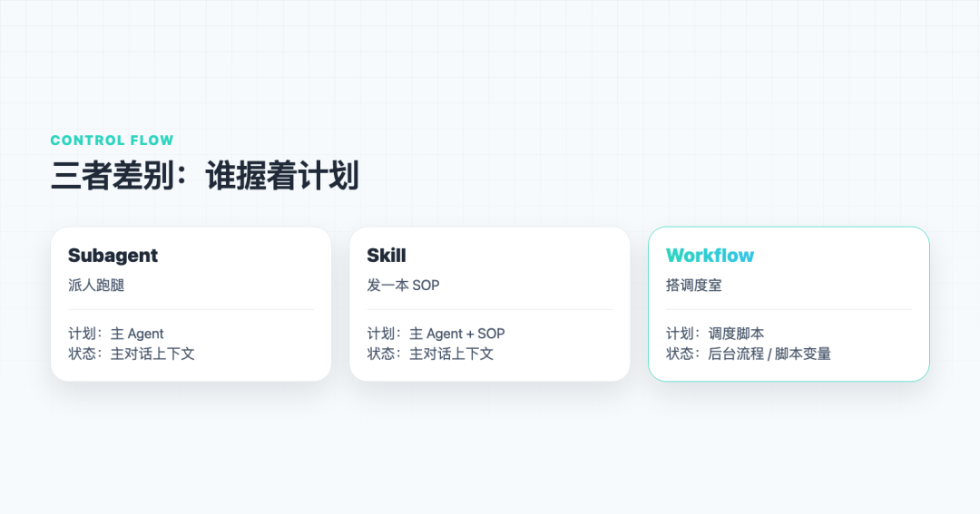Select the subtitle 发一本 SOP

point(403,286)
